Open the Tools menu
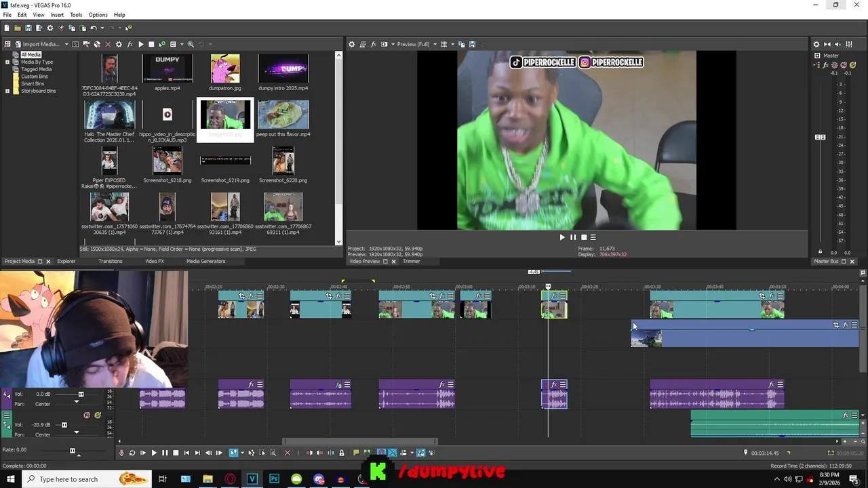This screenshot has height=488, width=868. tap(76, 15)
